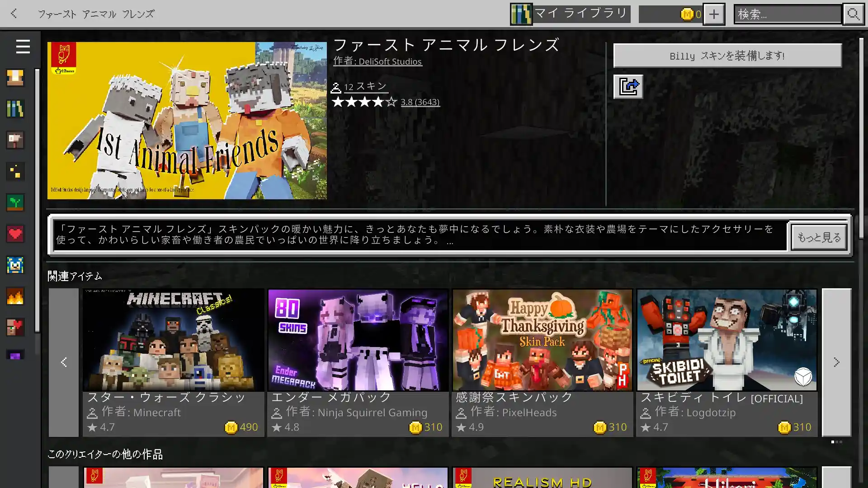The height and width of the screenshot is (488, 868).
Task: Click the market stall sidebar icon
Action: click(x=15, y=78)
